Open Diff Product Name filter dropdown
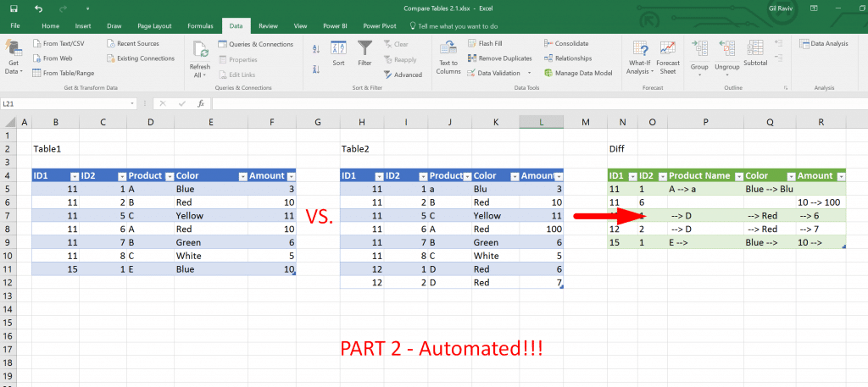 (738, 176)
